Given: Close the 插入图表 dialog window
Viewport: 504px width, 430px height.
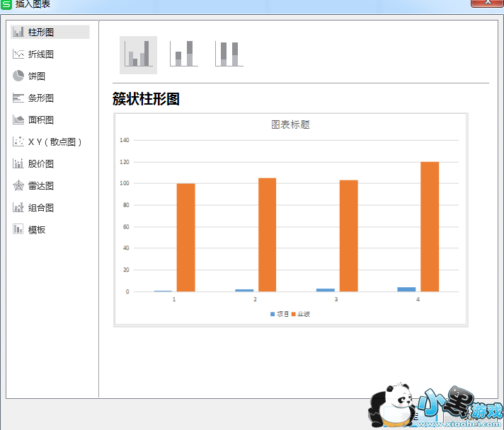Looking at the screenshot, I should point(488,4).
